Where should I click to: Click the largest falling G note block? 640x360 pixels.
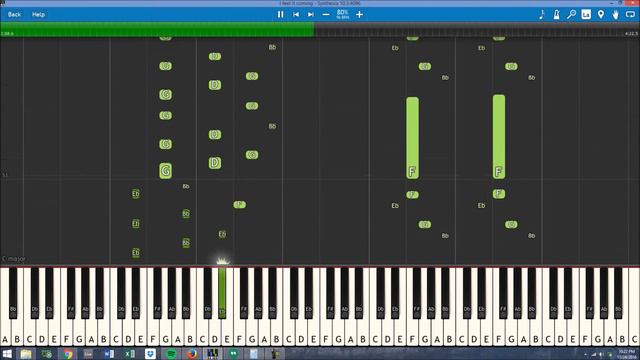(x=165, y=171)
